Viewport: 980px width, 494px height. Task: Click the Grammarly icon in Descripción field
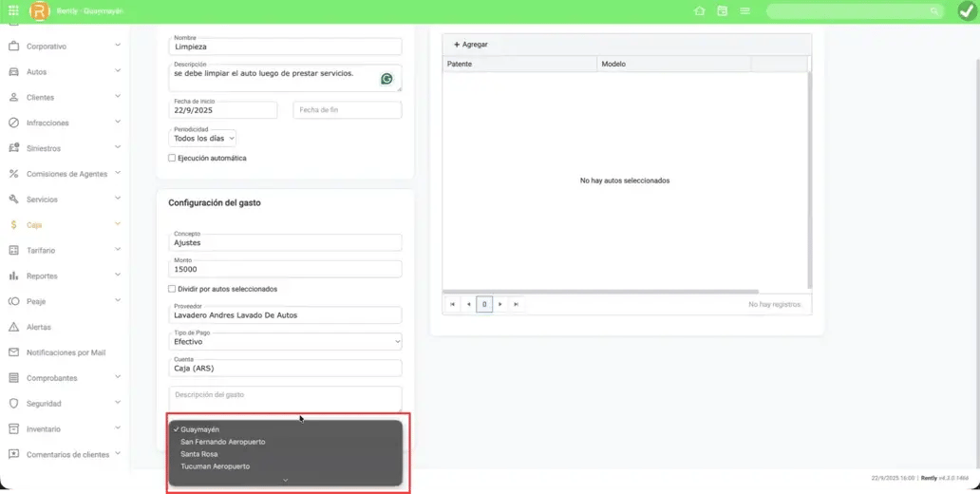(x=386, y=79)
